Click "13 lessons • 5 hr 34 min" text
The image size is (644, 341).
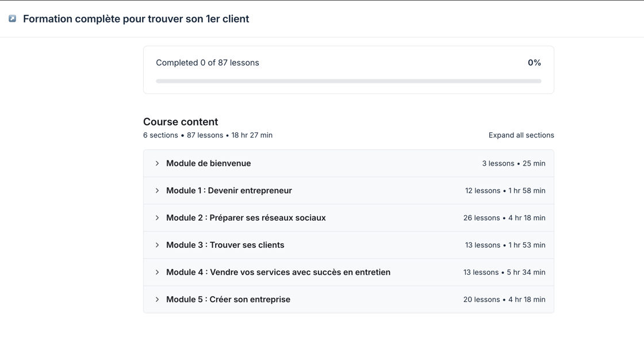point(504,272)
